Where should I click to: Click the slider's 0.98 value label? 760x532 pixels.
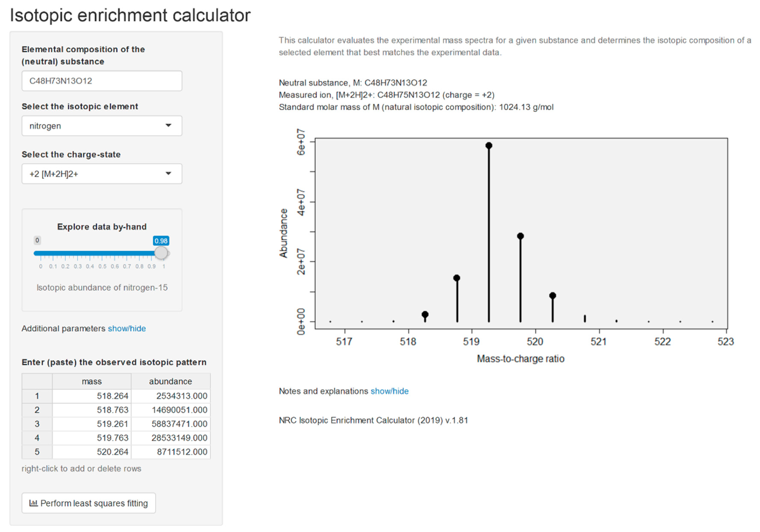(161, 241)
